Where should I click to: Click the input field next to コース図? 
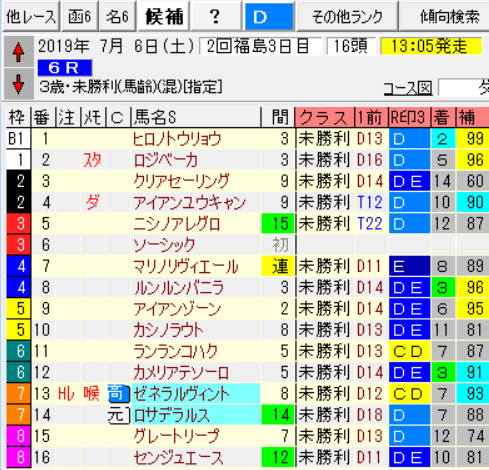point(464,88)
